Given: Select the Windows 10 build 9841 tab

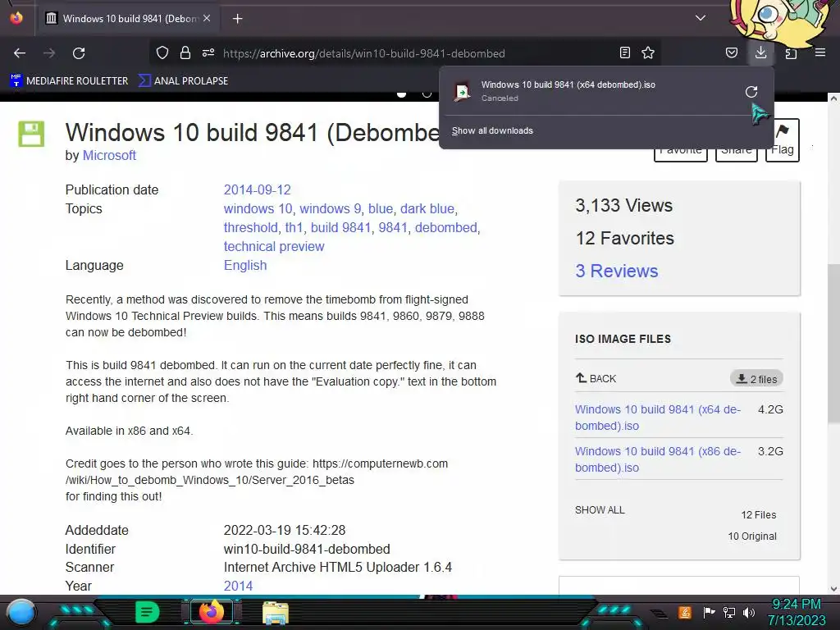Looking at the screenshot, I should [x=129, y=18].
